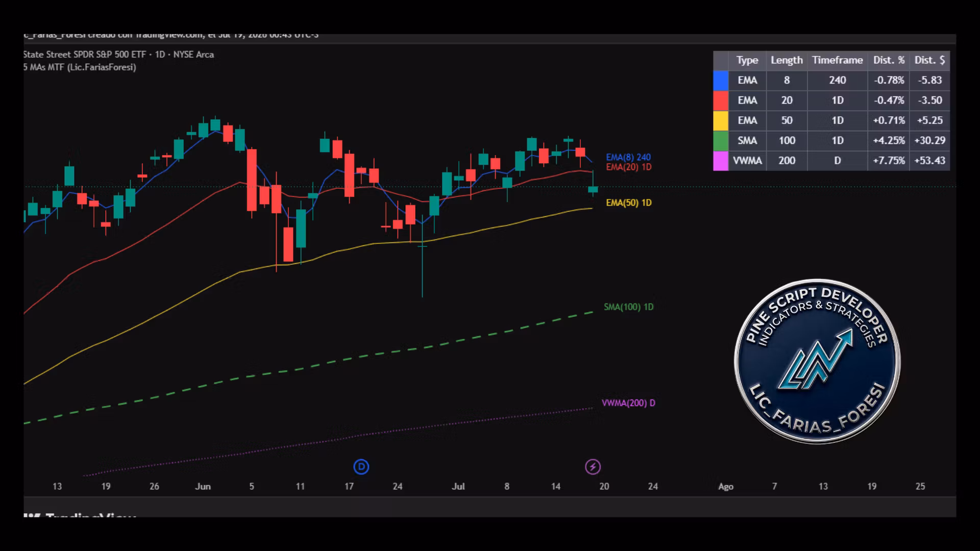Select the green SMA 100 color swatch
The image size is (980, 551).
[x=721, y=140]
